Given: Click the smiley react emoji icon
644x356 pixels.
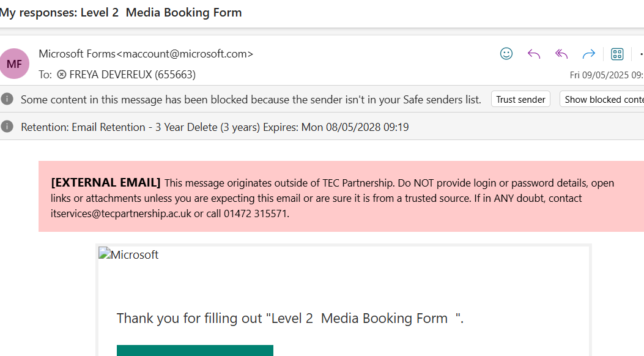Looking at the screenshot, I should pyautogui.click(x=506, y=54).
